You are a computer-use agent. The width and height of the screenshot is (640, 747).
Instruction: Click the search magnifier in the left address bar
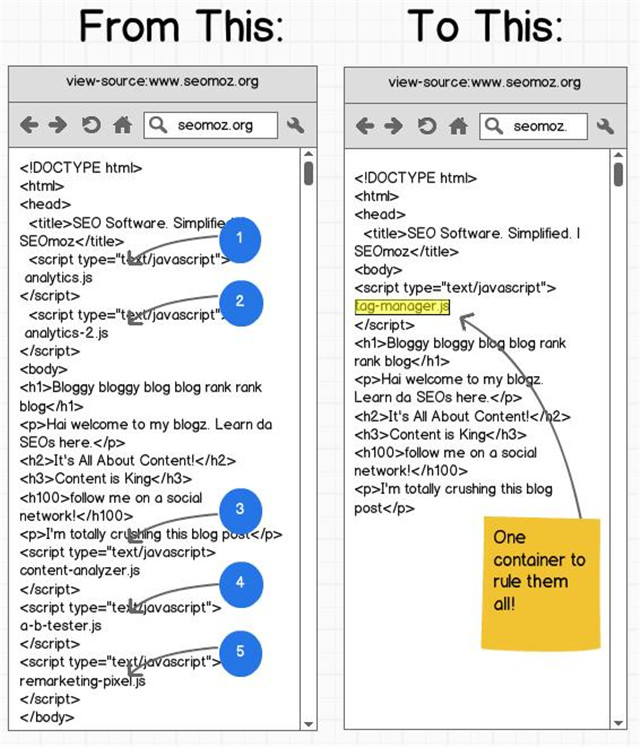tap(158, 125)
